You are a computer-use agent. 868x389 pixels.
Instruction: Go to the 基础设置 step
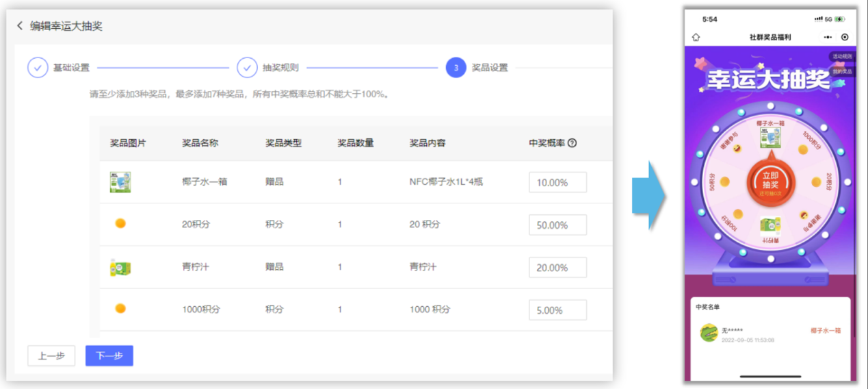38,68
